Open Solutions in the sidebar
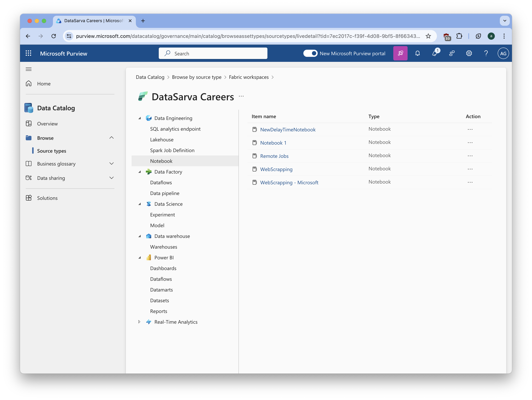Viewport: 532px width, 400px height. click(47, 198)
